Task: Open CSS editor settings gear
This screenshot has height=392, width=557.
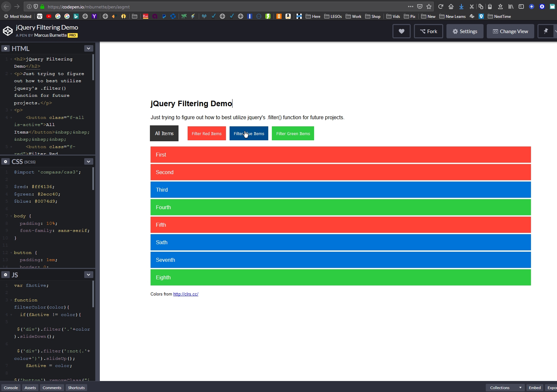Action: [x=6, y=161]
